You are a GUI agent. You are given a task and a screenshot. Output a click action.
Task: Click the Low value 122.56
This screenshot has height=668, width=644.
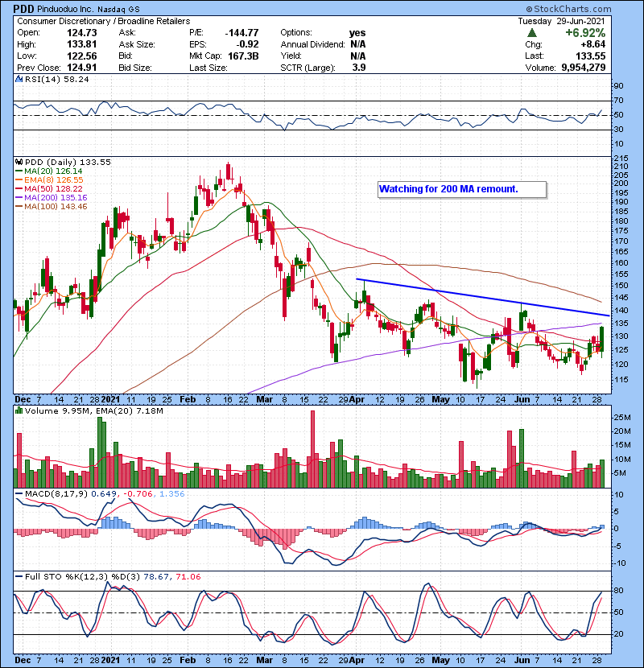pos(82,56)
